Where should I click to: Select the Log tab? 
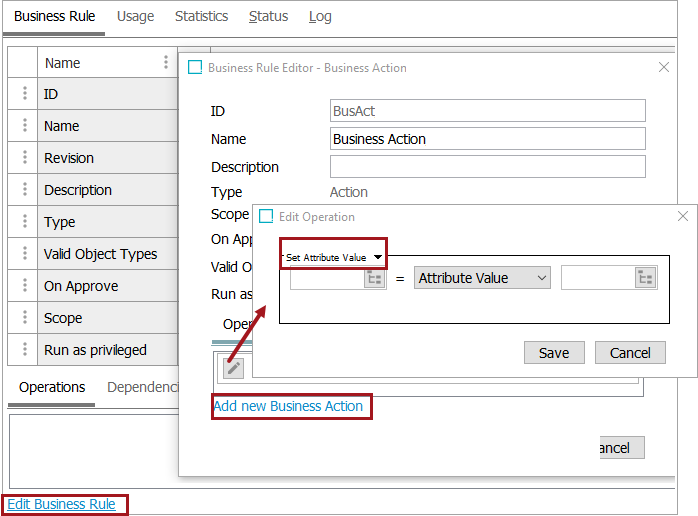(320, 16)
